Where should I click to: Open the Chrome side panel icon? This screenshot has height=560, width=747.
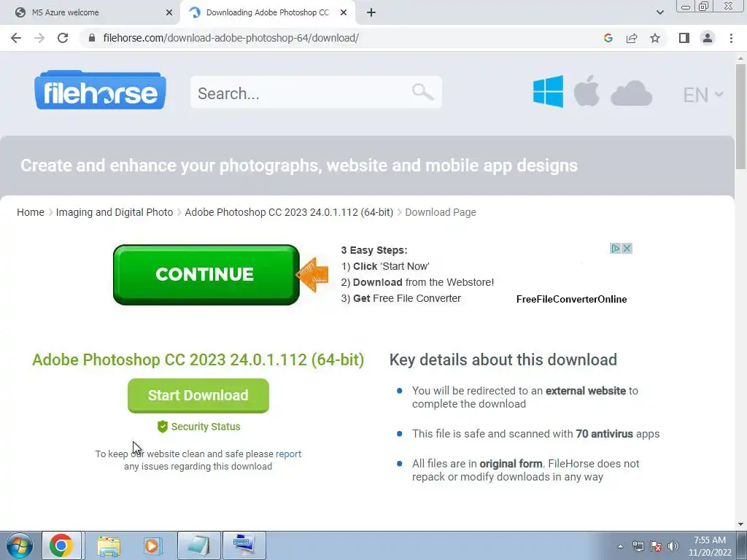click(684, 38)
